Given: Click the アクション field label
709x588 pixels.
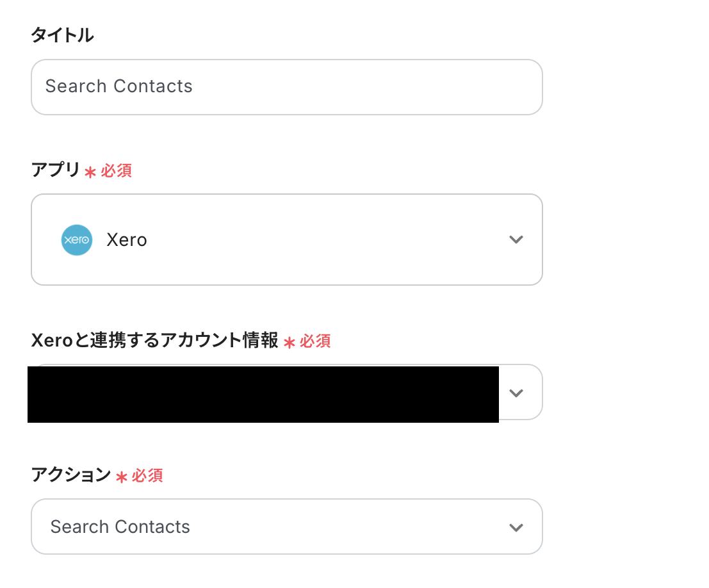Looking at the screenshot, I should point(71,475).
